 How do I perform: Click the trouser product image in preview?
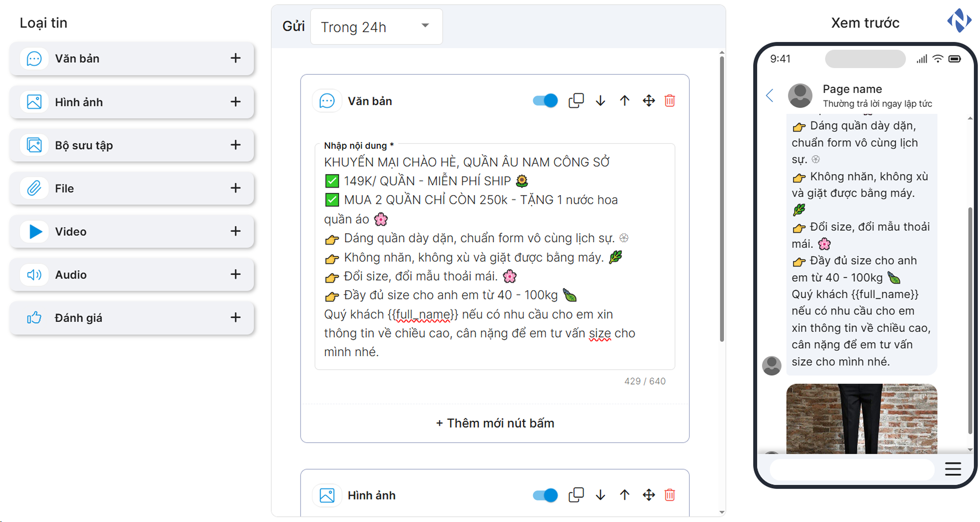pos(862,419)
